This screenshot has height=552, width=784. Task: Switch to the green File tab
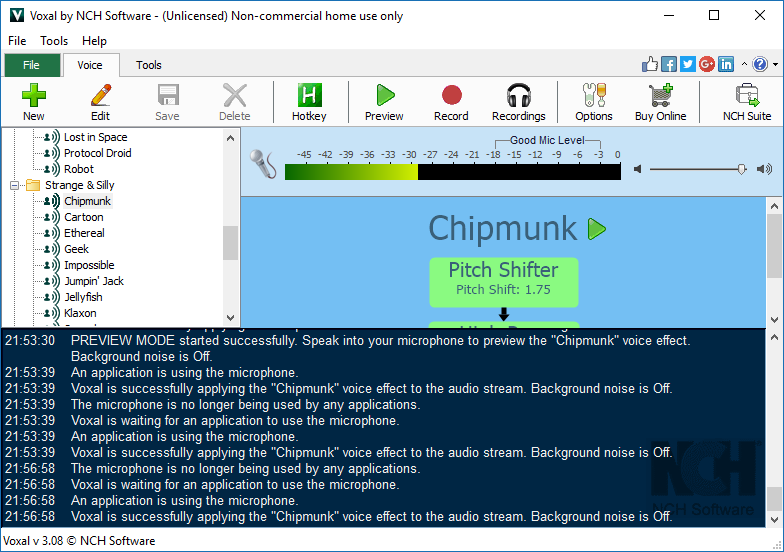coord(32,65)
